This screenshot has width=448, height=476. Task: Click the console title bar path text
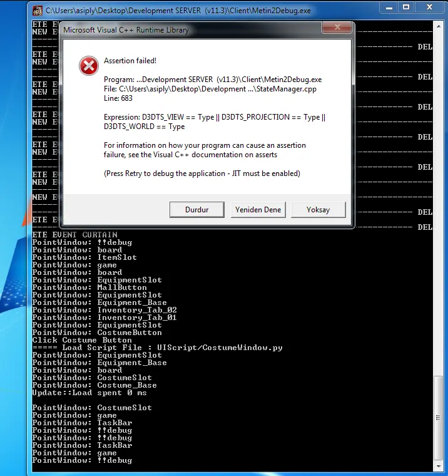click(178, 11)
